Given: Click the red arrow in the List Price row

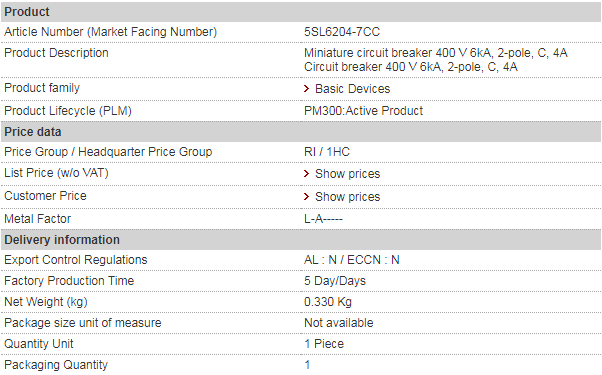Looking at the screenshot, I should point(306,174).
